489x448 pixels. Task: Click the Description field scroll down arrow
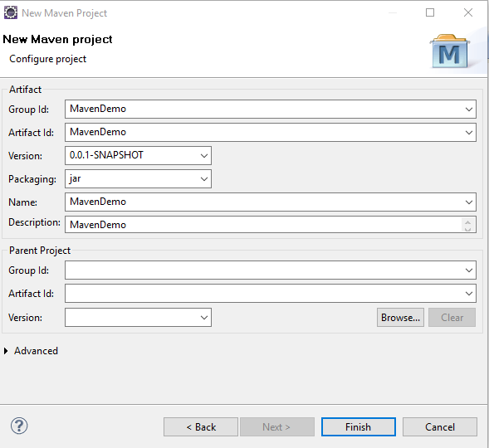467,229
